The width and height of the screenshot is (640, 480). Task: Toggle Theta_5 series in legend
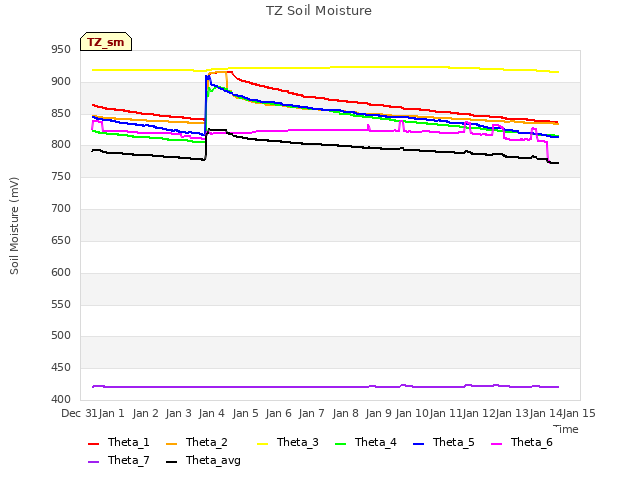(444, 442)
